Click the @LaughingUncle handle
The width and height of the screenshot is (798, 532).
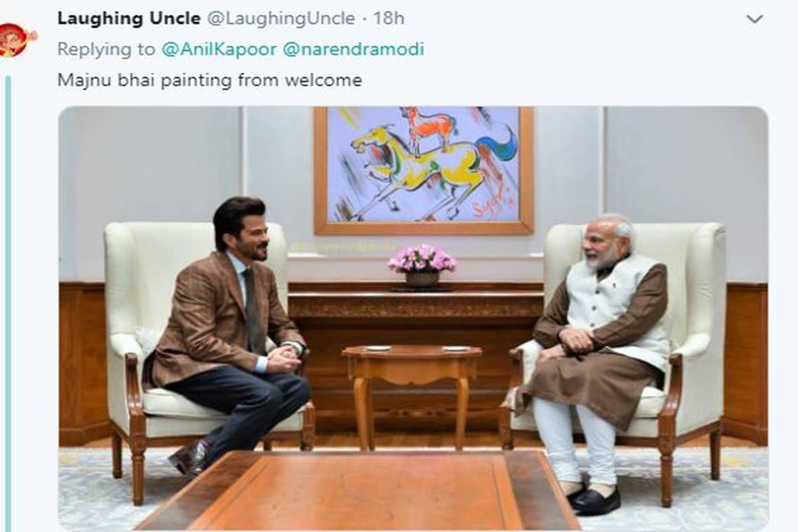(x=281, y=19)
